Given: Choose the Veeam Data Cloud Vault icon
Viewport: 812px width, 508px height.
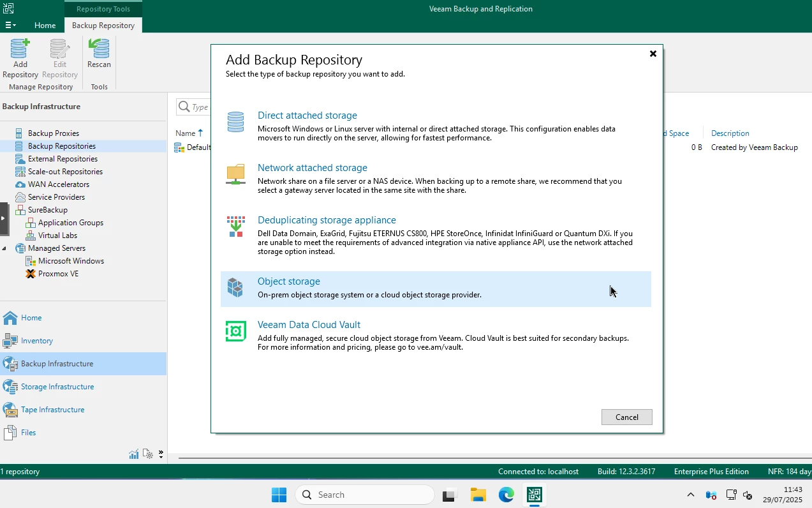Looking at the screenshot, I should pos(236,331).
